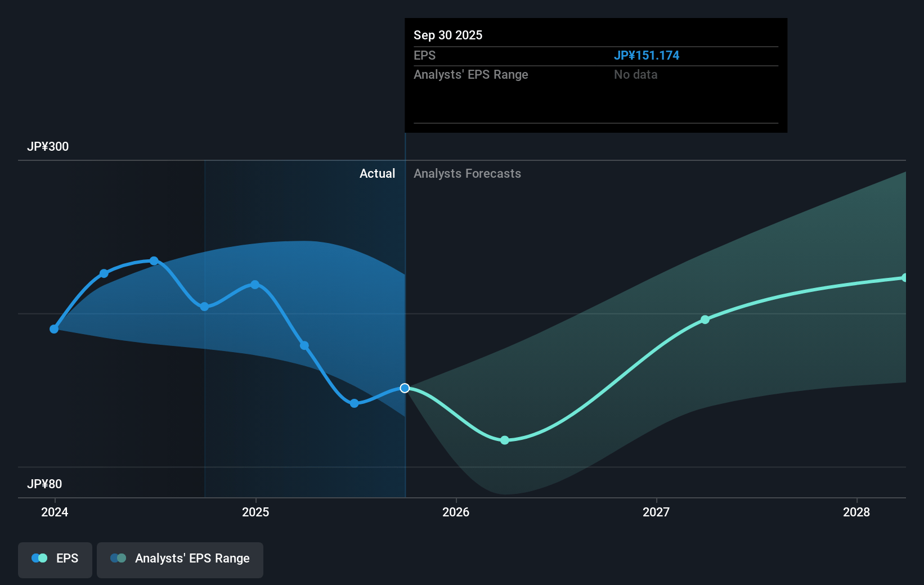The width and height of the screenshot is (924, 585).
Task: Click the JP¥80 y-axis label
Action: click(x=44, y=484)
